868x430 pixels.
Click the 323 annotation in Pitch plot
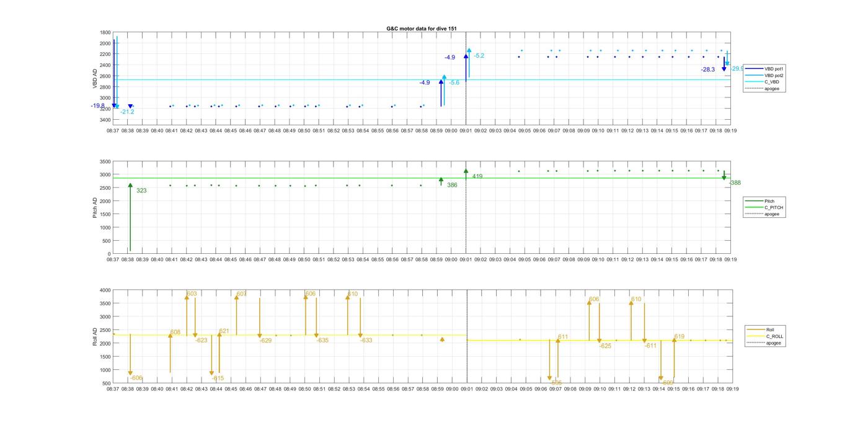click(141, 190)
